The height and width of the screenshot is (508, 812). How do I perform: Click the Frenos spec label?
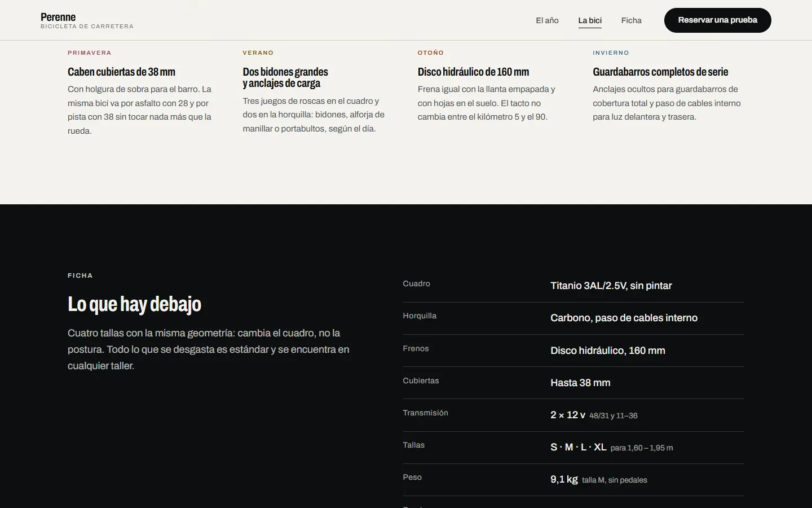coord(416,348)
